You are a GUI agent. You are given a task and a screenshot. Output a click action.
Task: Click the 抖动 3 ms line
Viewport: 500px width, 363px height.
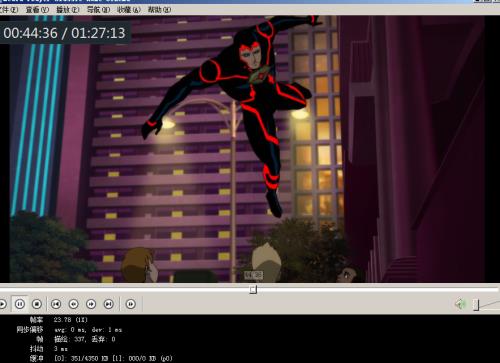(x=49, y=349)
